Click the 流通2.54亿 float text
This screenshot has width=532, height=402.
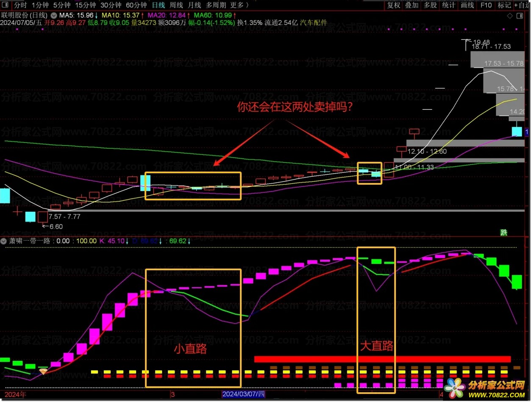point(281,22)
